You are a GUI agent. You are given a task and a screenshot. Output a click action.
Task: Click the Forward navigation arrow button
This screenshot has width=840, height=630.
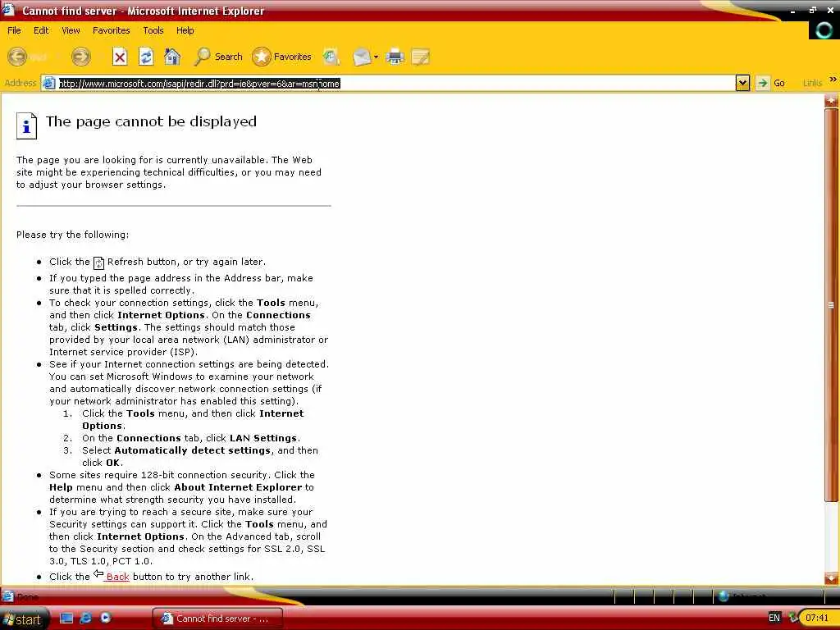(81, 57)
